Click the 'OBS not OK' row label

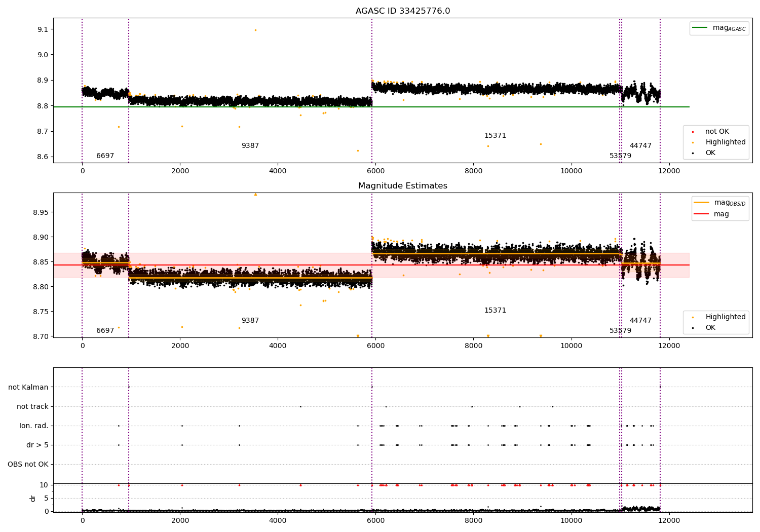click(28, 465)
